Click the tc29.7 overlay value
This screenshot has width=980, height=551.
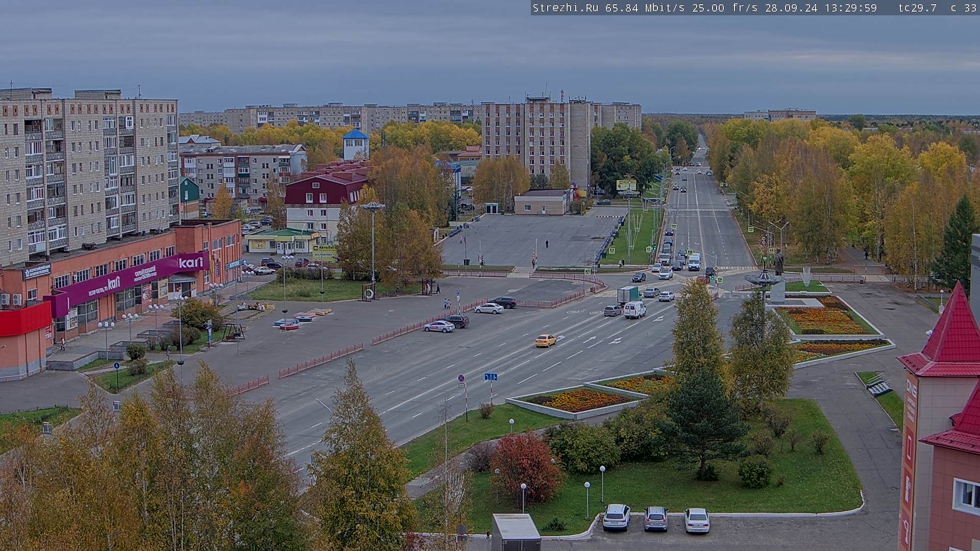pos(917,8)
